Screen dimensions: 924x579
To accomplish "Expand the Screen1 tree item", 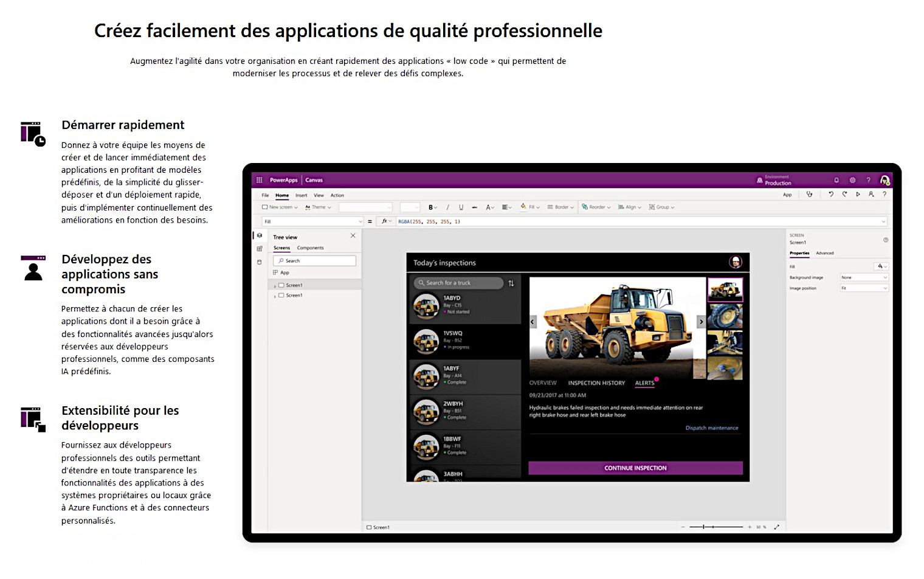I will [275, 285].
